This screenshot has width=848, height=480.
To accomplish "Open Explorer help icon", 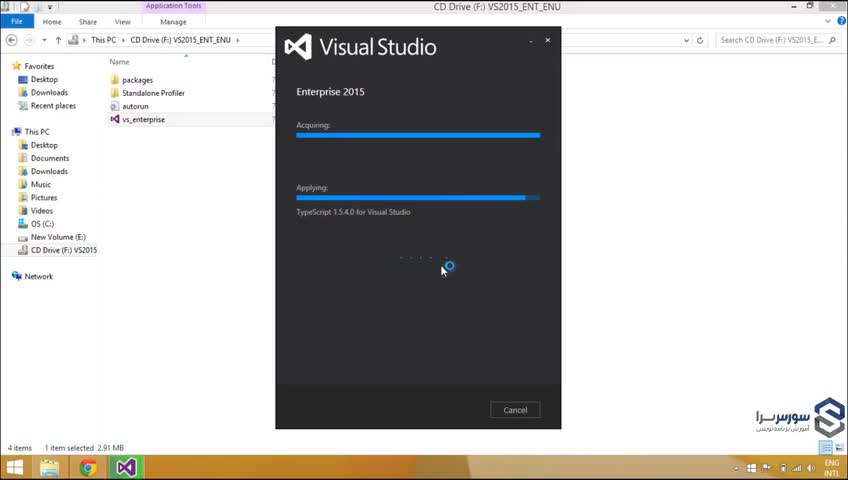I will [x=842, y=21].
